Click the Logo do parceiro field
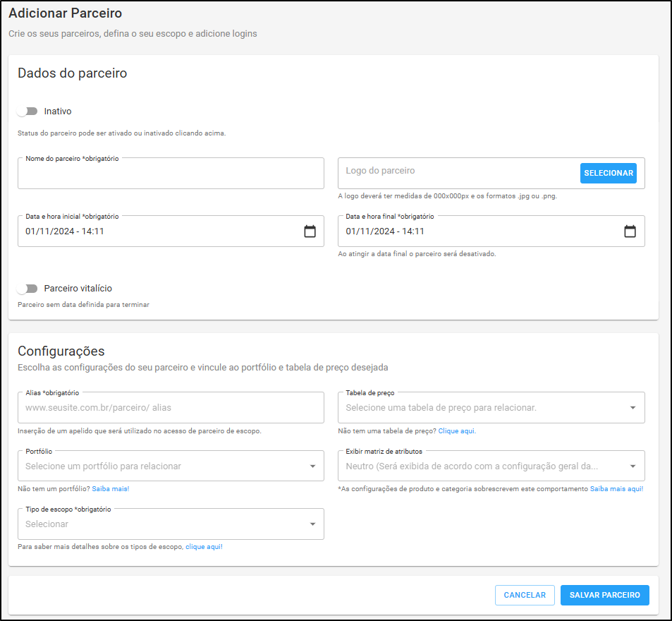 (458, 174)
